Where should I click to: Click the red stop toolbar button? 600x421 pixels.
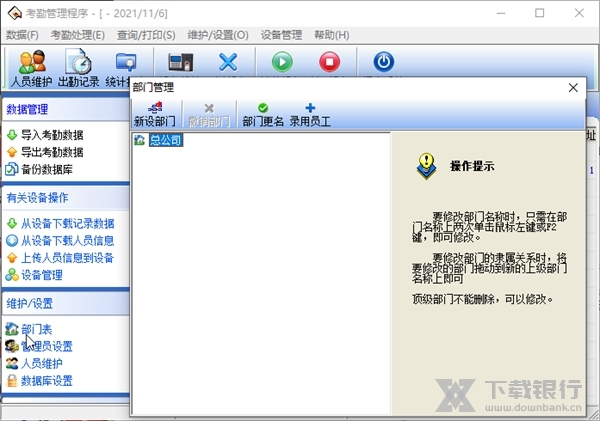(x=329, y=62)
